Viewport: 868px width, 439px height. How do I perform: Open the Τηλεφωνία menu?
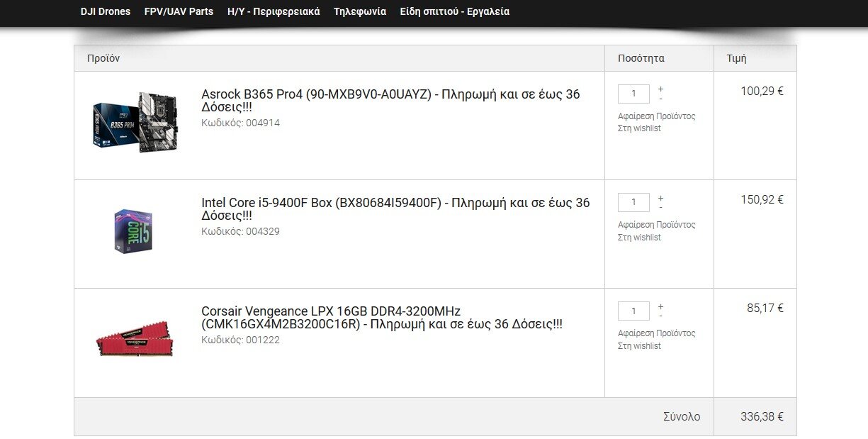pyautogui.click(x=360, y=11)
